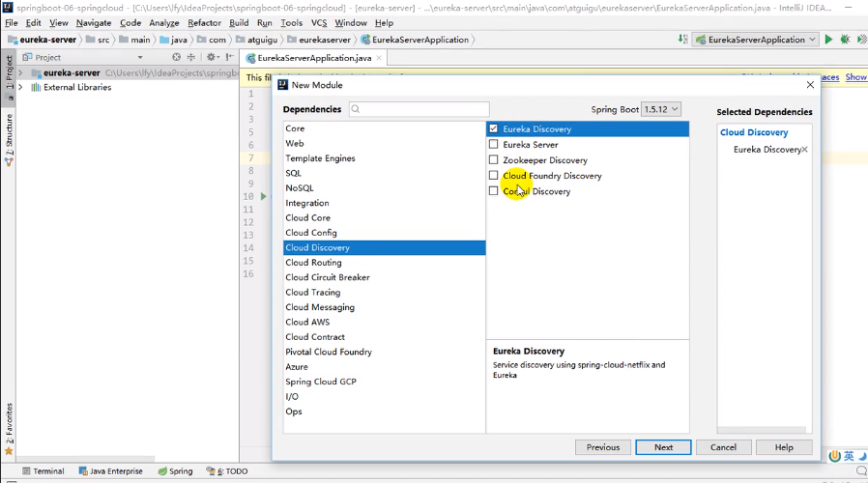Select the Cloud Messaging category
Viewport: 868px width, 483px height.
coord(384,307)
